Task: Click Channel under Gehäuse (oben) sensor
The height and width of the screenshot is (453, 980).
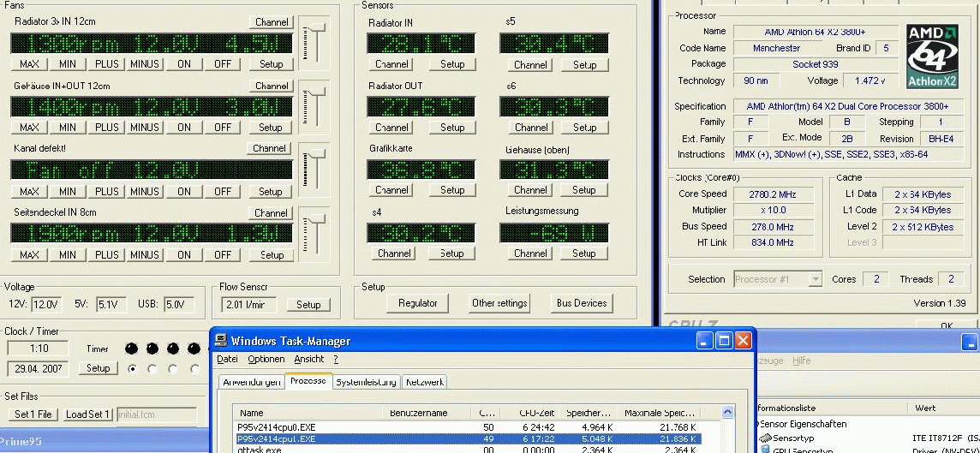Action: (x=530, y=190)
